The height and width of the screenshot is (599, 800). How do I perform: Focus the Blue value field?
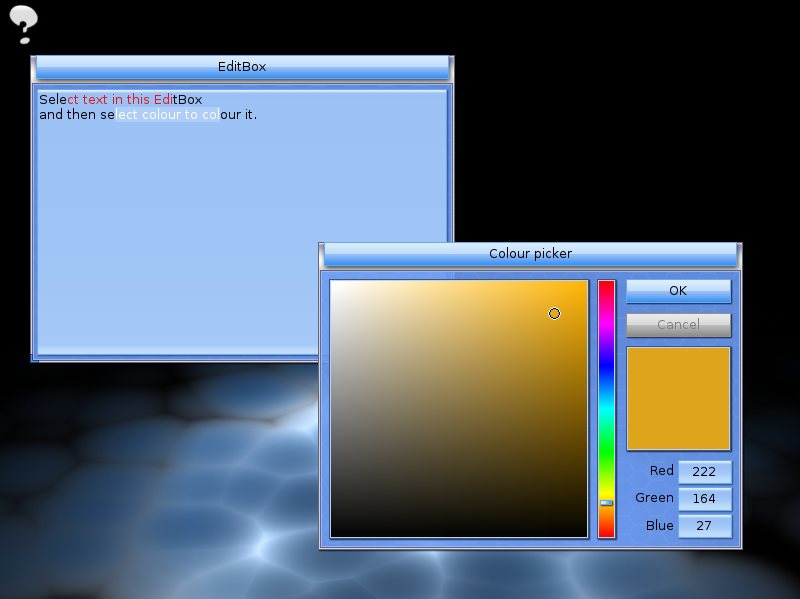pos(704,525)
